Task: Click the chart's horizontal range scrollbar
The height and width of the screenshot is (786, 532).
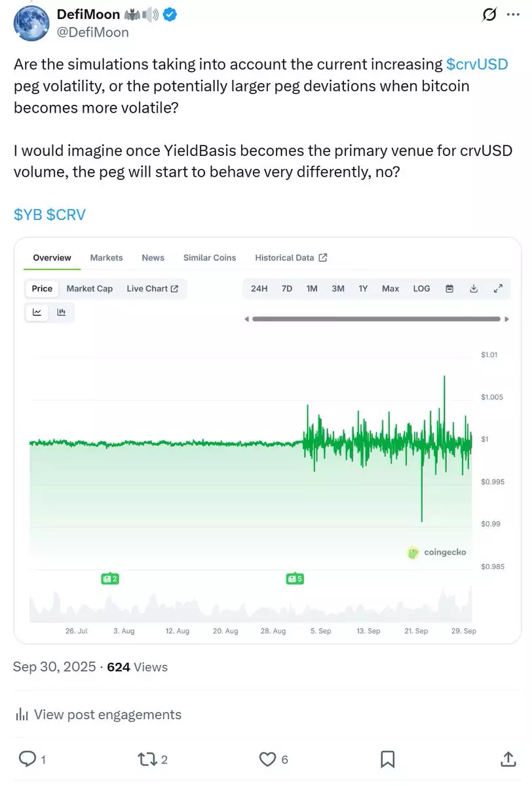Action: coord(376,319)
